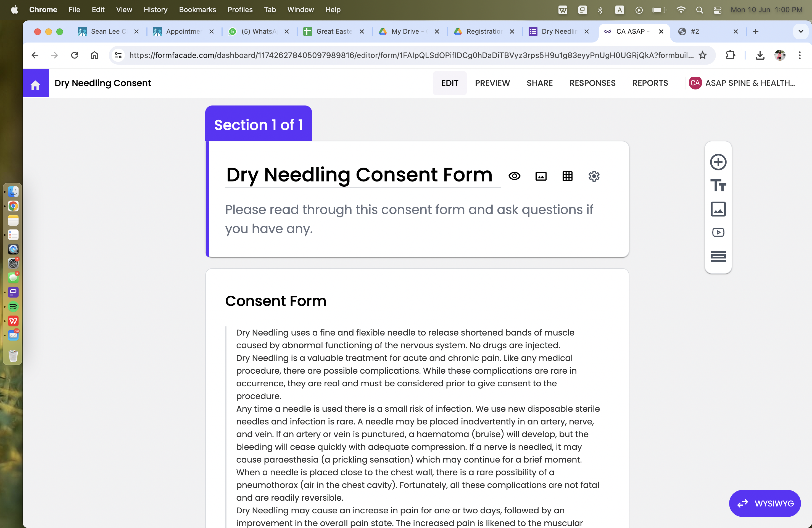Click the add question plus icon
812x528 pixels.
click(718, 162)
